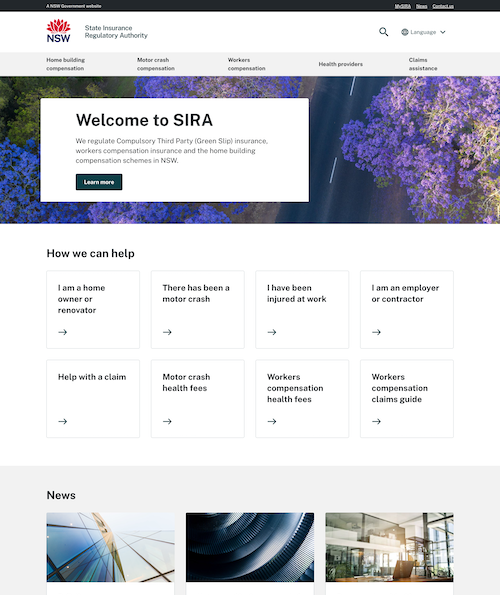Click the globe icon beside Language
This screenshot has height=595, width=500.
[405, 32]
